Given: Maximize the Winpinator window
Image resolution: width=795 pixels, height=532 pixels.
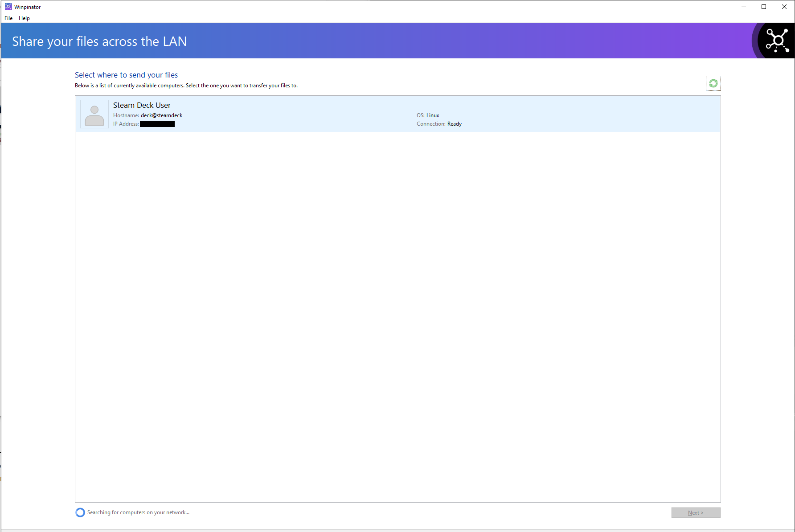Looking at the screenshot, I should (x=764, y=7).
